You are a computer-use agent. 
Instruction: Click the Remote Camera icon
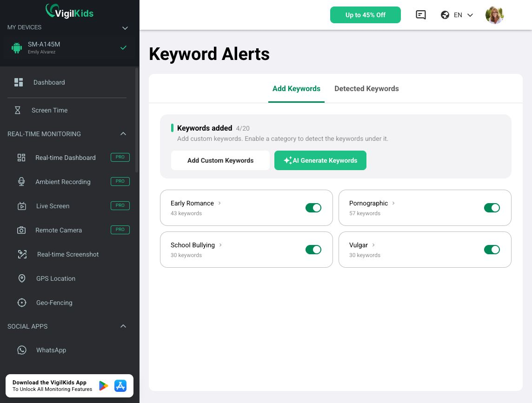(21, 231)
